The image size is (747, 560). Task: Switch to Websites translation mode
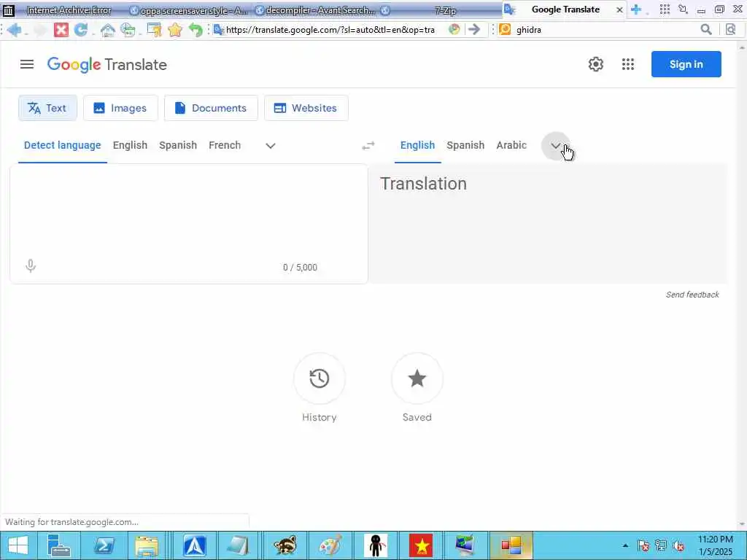(x=306, y=108)
